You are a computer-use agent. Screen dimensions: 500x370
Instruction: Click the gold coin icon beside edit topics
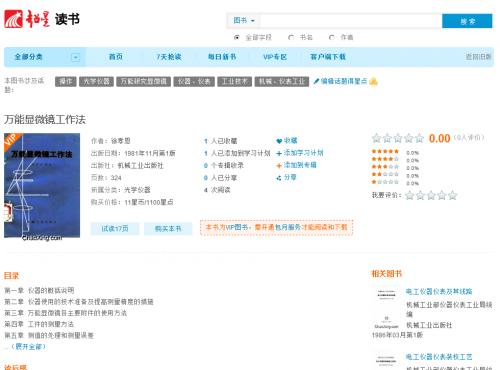[373, 81]
